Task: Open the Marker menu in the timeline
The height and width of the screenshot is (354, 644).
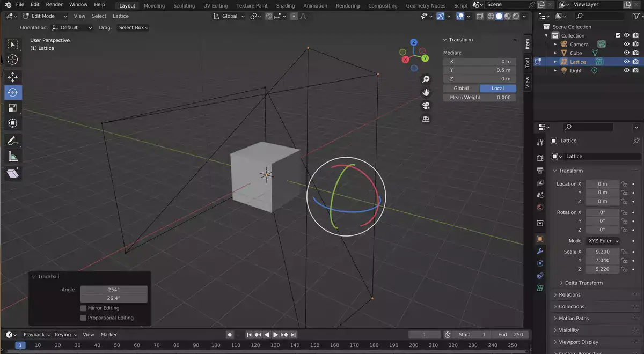Action: (x=109, y=335)
